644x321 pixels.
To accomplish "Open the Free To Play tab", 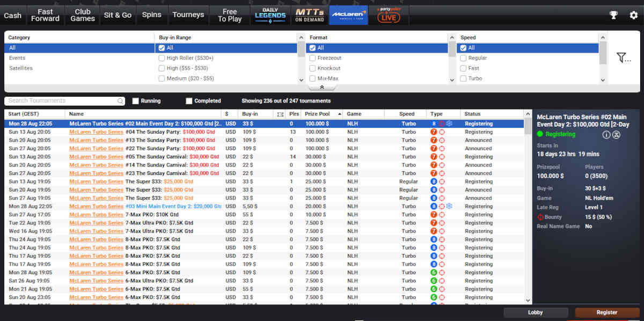I will click(230, 15).
